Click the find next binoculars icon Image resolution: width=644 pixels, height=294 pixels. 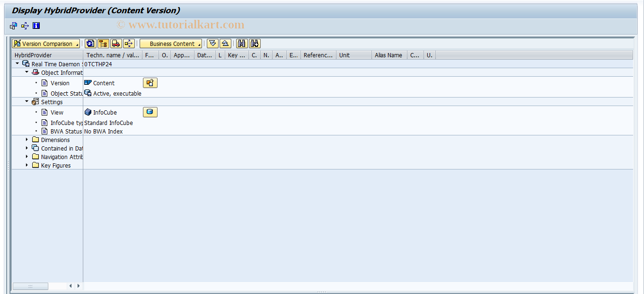point(255,44)
